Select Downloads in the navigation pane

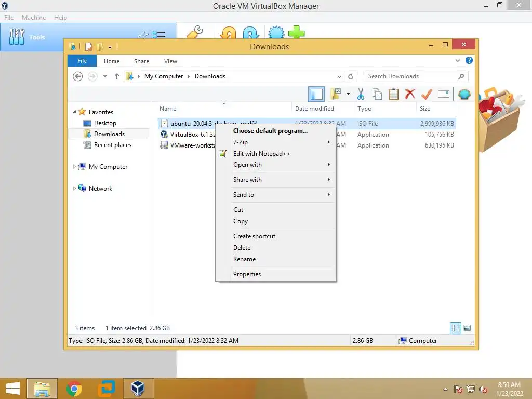pos(109,134)
